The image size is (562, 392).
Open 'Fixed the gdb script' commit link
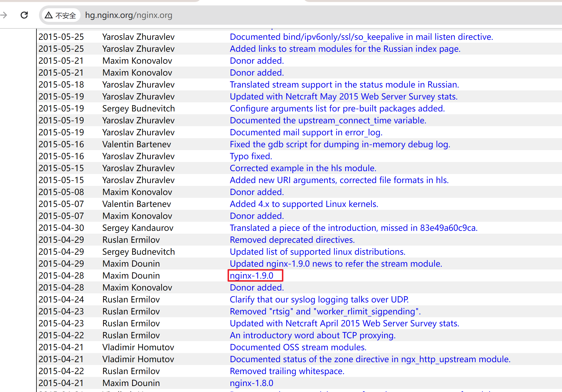[340, 144]
